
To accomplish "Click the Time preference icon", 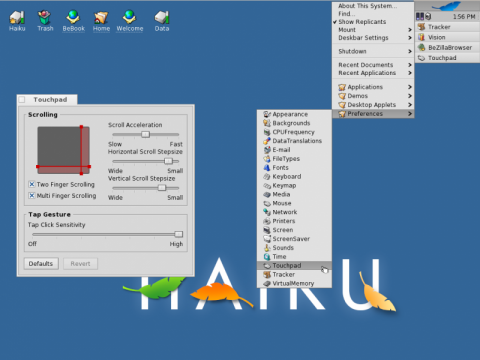I will pos(267,256).
